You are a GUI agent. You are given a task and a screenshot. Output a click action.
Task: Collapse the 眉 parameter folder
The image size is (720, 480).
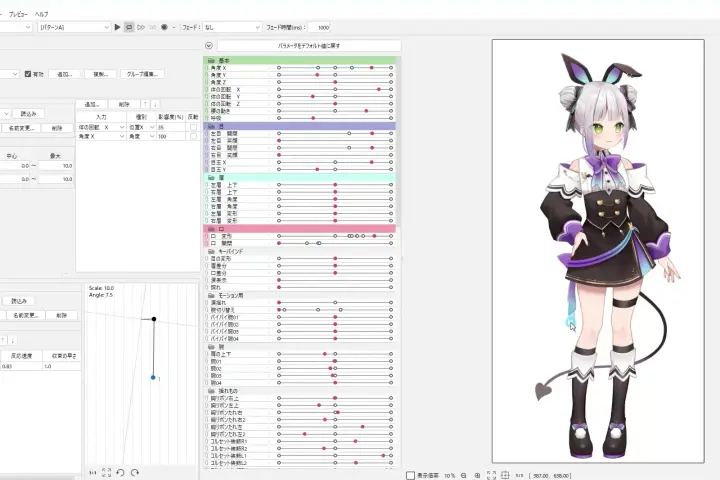(211, 177)
